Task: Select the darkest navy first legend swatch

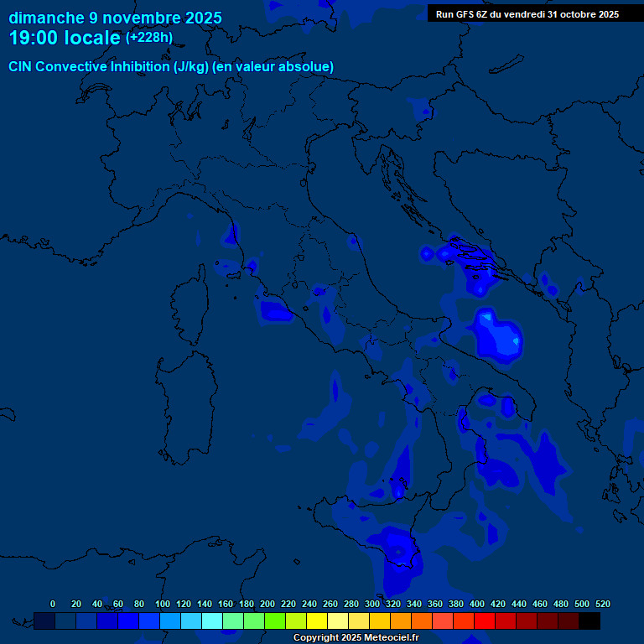Action: pyautogui.click(x=44, y=621)
